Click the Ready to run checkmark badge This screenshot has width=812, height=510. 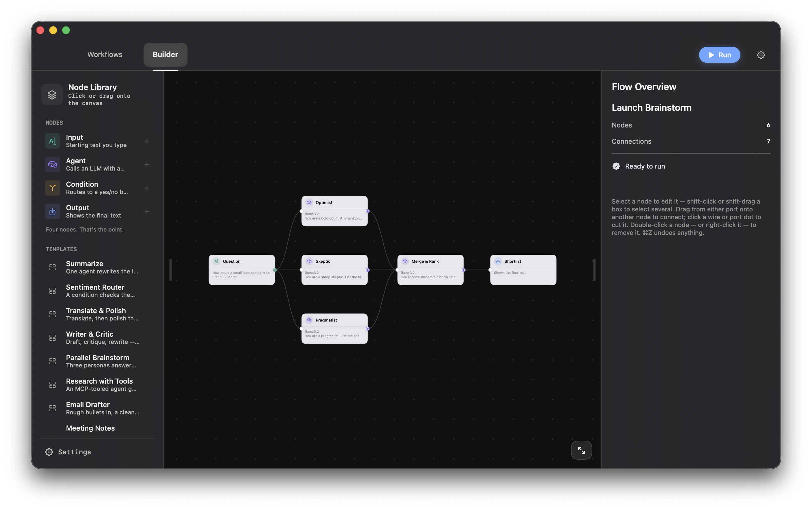pos(616,166)
